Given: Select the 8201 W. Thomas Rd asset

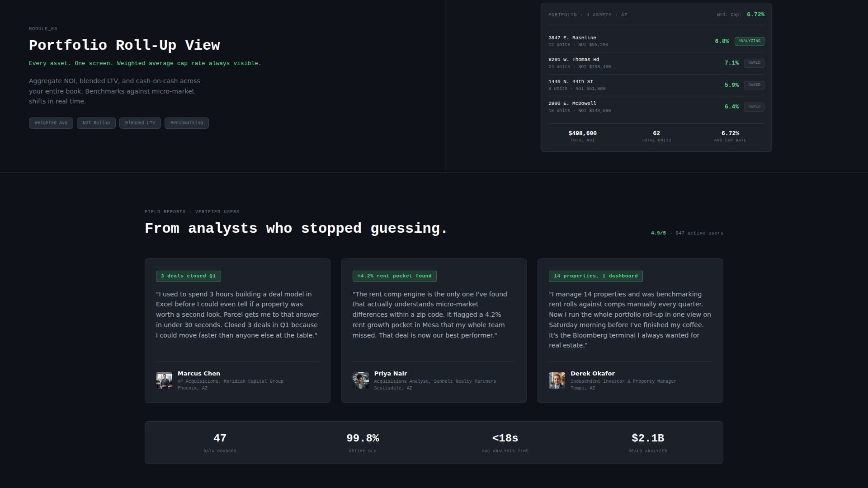Looking at the screenshot, I should 624,63.
